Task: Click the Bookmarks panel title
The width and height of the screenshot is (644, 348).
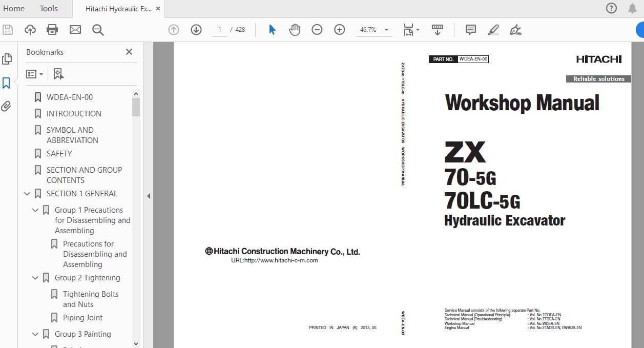Action: click(45, 52)
